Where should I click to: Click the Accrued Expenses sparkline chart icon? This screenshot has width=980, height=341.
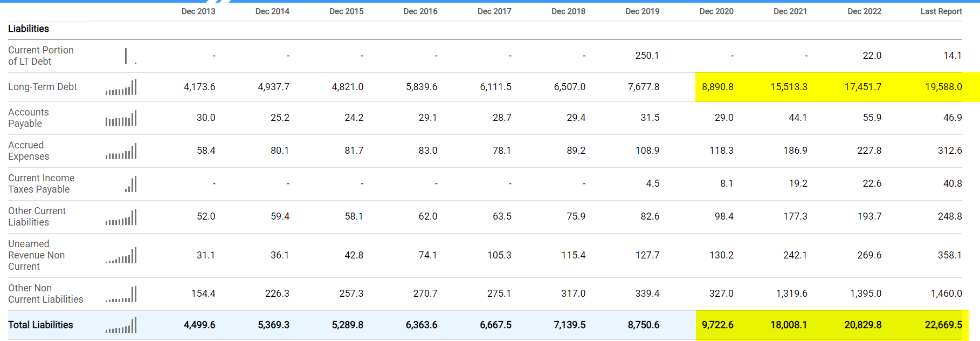pyautogui.click(x=121, y=151)
